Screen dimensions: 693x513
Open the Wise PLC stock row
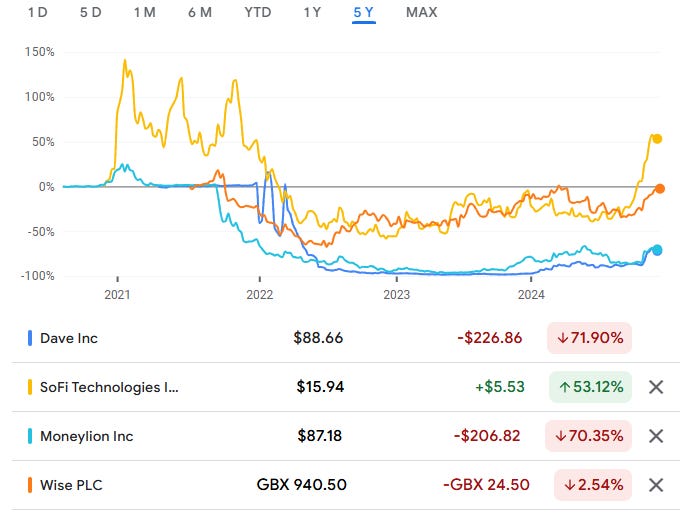[346, 485]
